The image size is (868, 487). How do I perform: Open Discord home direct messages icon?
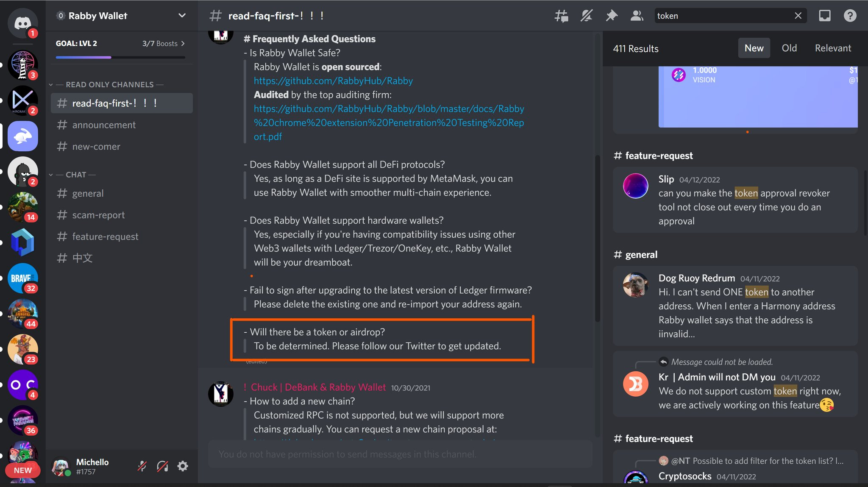[22, 23]
